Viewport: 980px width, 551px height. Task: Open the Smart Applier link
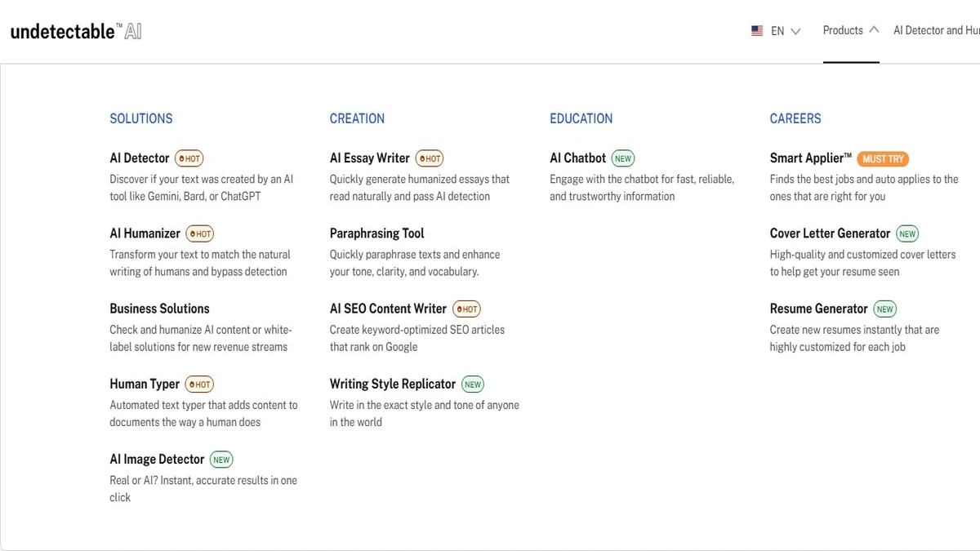[x=810, y=158]
